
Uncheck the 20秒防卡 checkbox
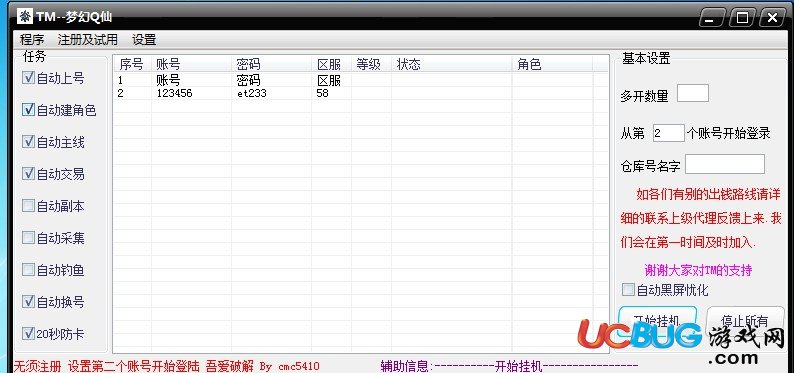point(28,334)
